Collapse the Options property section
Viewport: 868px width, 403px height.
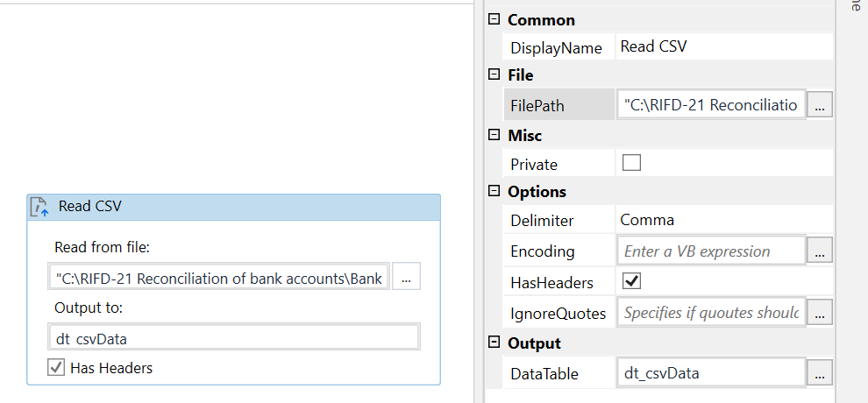coord(494,191)
